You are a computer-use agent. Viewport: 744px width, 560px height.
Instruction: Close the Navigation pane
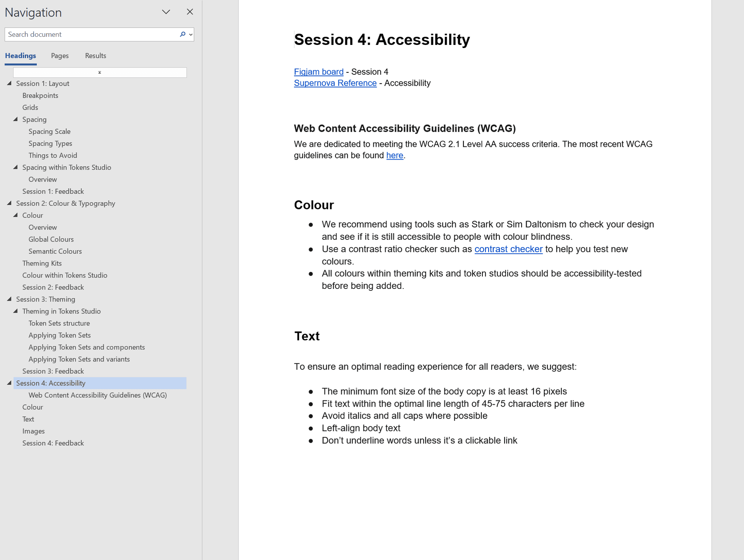190,12
